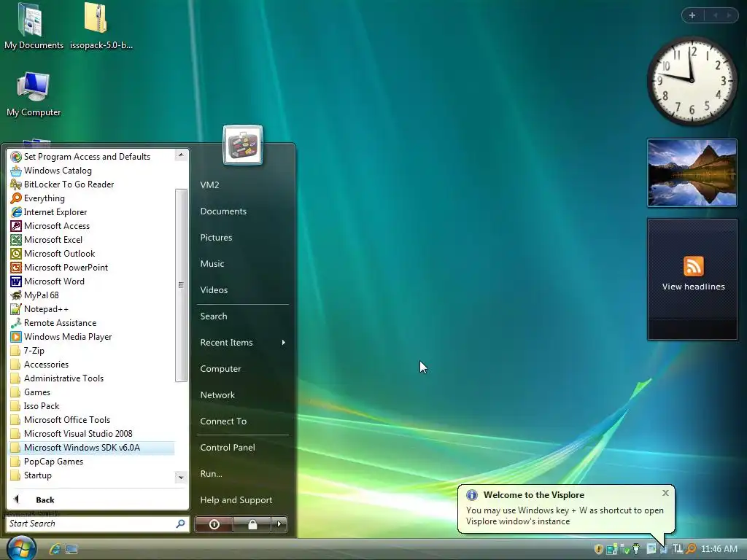Open Microsoft Word
Viewport: 747px width, 560px height.
click(91, 281)
